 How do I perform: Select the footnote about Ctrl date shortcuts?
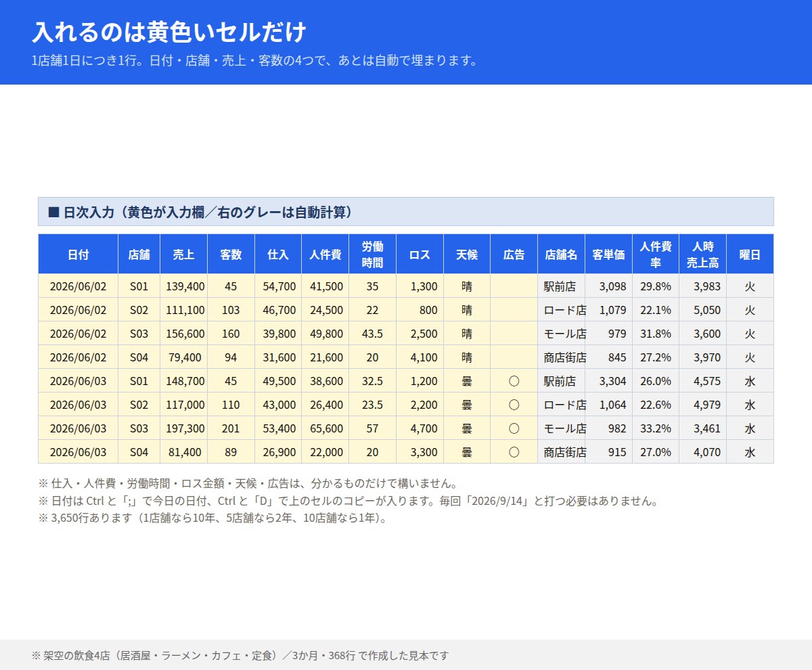(348, 501)
